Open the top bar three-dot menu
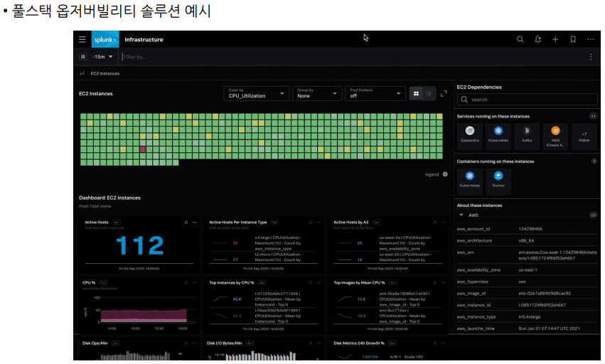Screen dimensions: 605x364 [590, 39]
